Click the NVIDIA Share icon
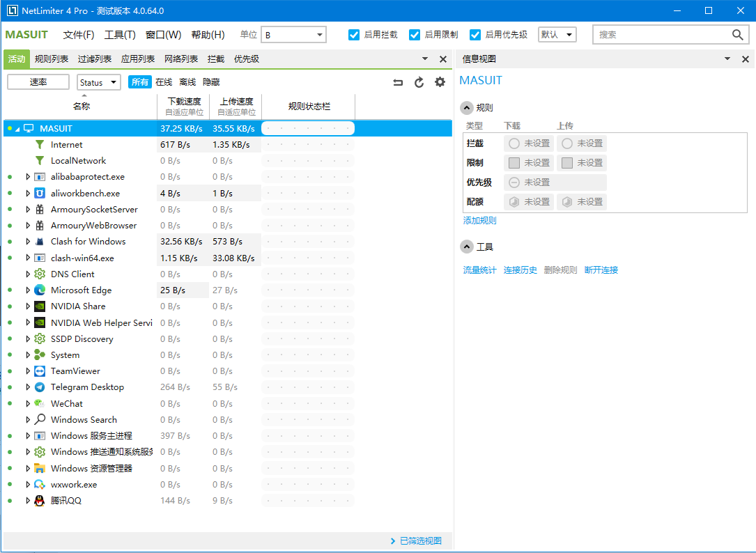Screen dimensions: 756x553 (40, 306)
